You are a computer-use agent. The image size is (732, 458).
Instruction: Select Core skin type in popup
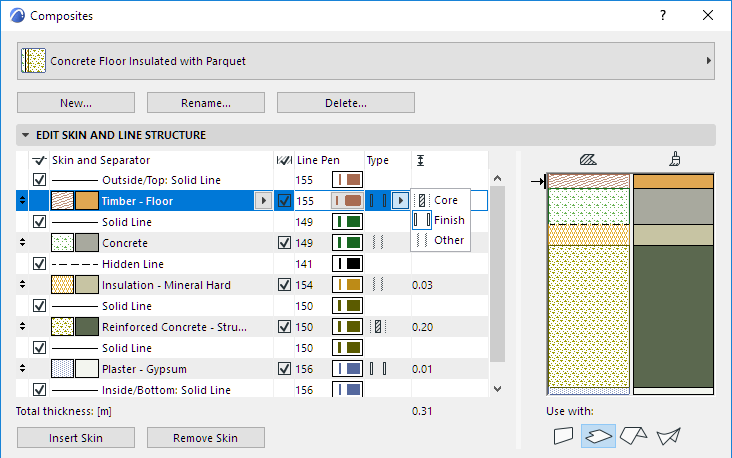pos(440,200)
